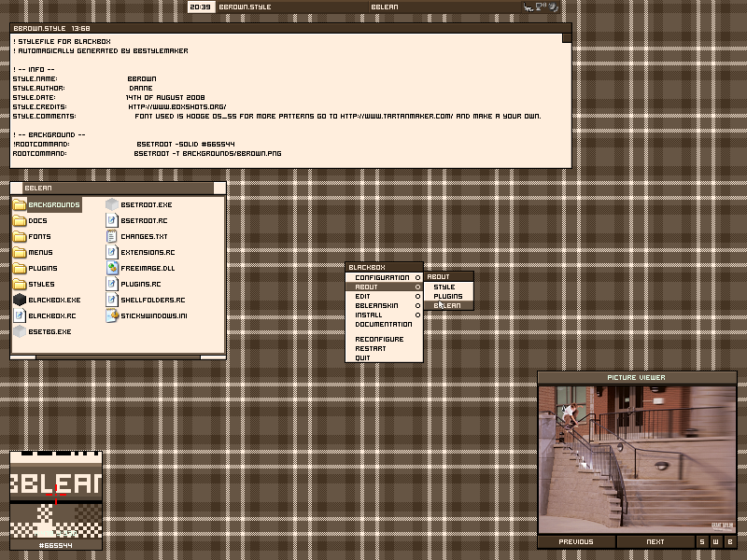The height and width of the screenshot is (560, 747).
Task: Select About in the Blackbox menu
Action: tap(384, 287)
